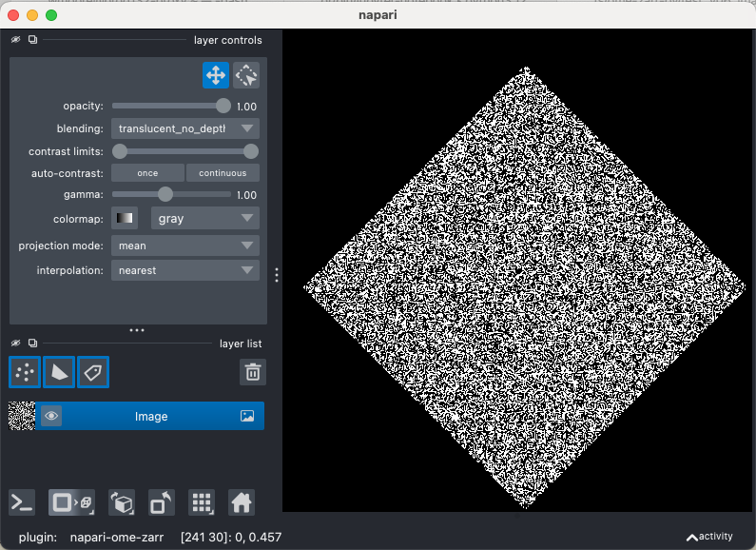Click the 'plugin:' status bar label
Viewport: 756px width, 550px height.
click(38, 537)
